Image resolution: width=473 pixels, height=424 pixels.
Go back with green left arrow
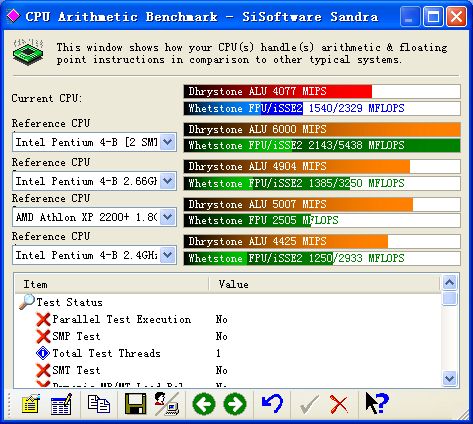(x=204, y=404)
